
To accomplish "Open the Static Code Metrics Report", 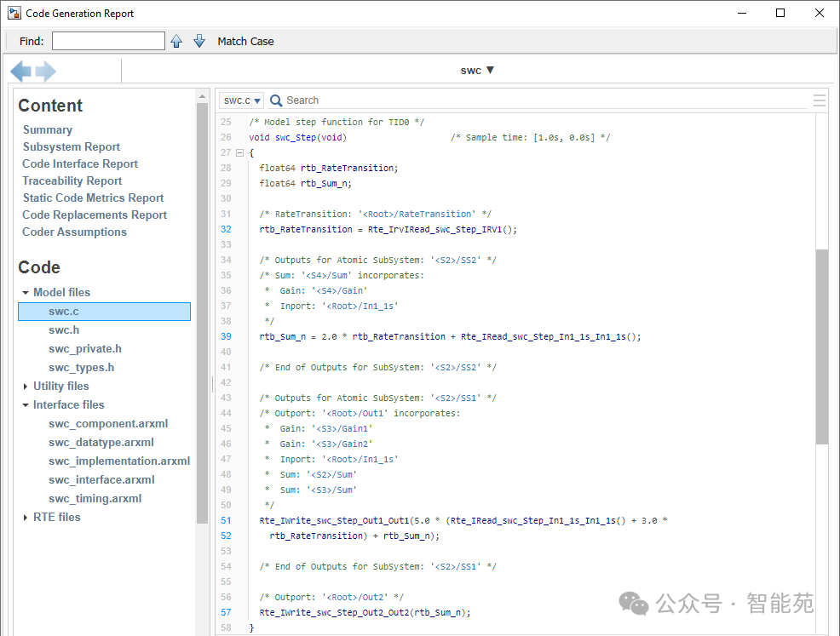I will pos(93,198).
